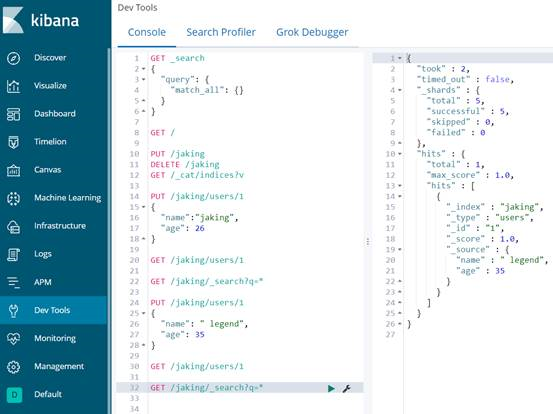The height and width of the screenshot is (414, 553).
Task: Open Dashboard icon in sidebar
Action: (13, 114)
